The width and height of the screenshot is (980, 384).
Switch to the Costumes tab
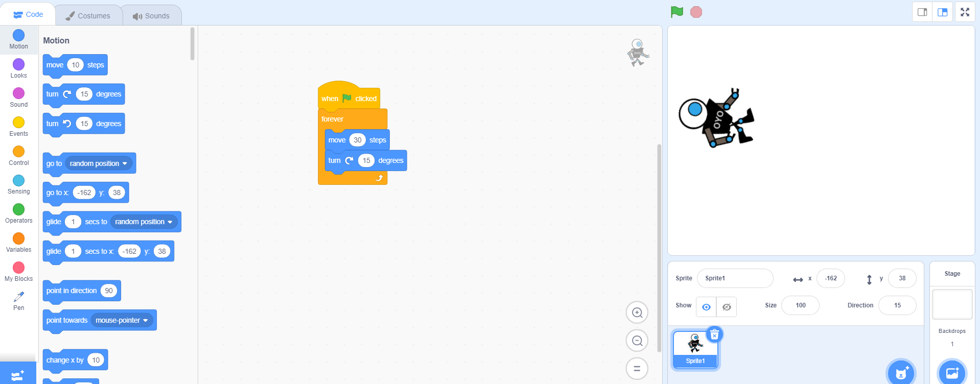pyautogui.click(x=88, y=16)
